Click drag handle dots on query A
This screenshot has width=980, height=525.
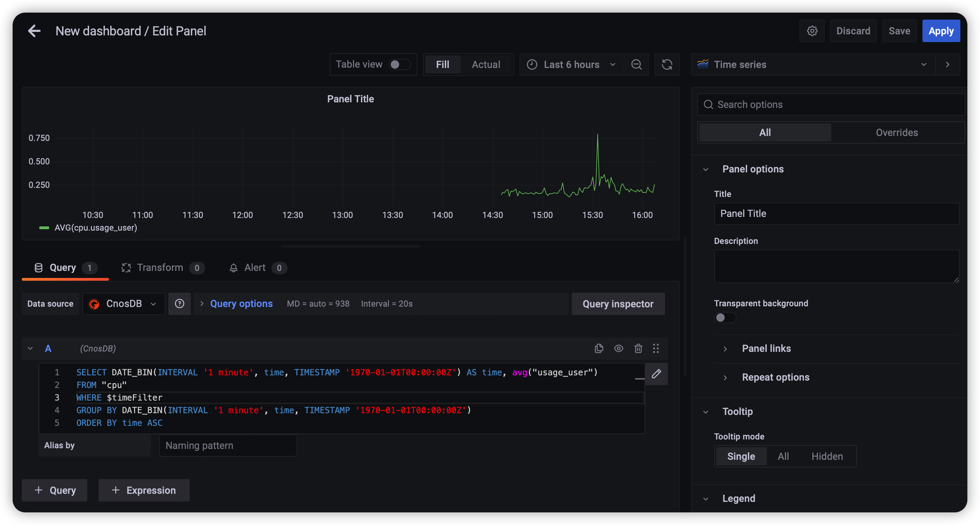click(656, 348)
